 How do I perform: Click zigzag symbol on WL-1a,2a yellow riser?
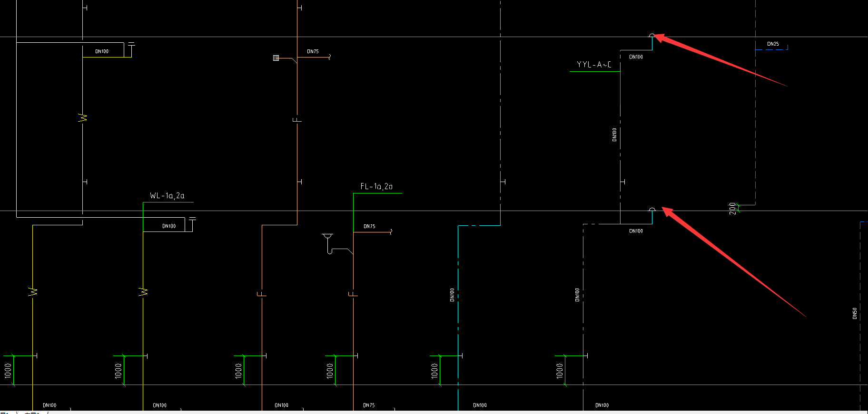143,291
